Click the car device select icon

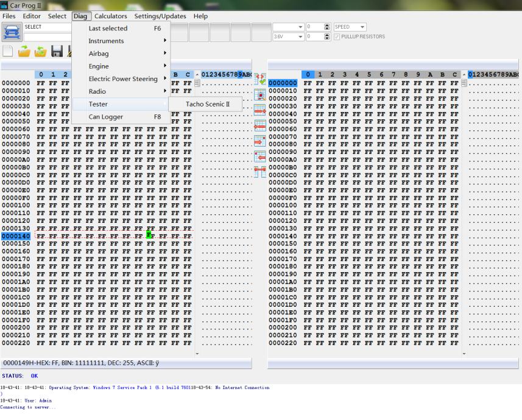(12, 32)
